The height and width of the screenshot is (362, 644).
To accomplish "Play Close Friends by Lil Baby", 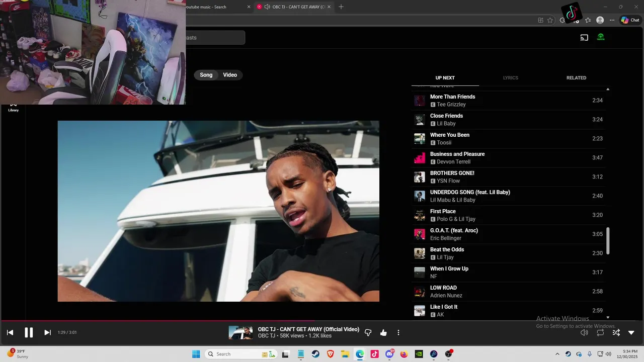I will tap(508, 120).
